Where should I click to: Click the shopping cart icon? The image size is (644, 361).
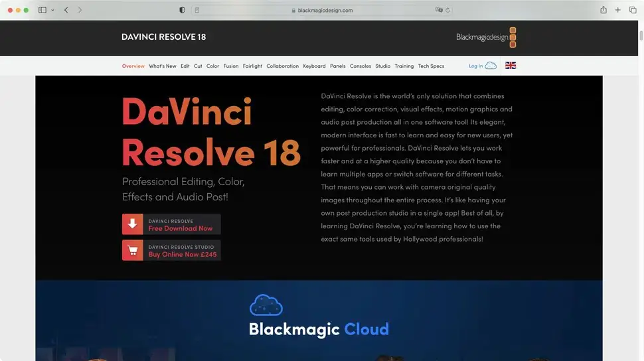(132, 250)
